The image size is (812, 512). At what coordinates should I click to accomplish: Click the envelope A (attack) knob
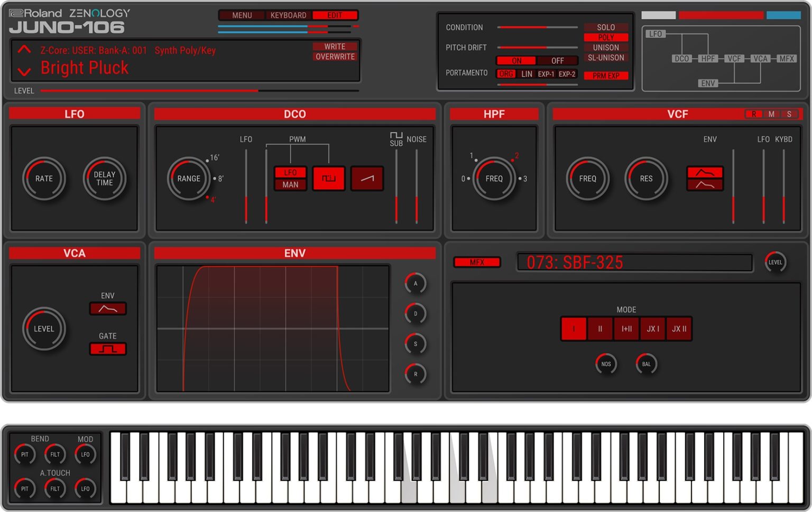click(x=416, y=284)
